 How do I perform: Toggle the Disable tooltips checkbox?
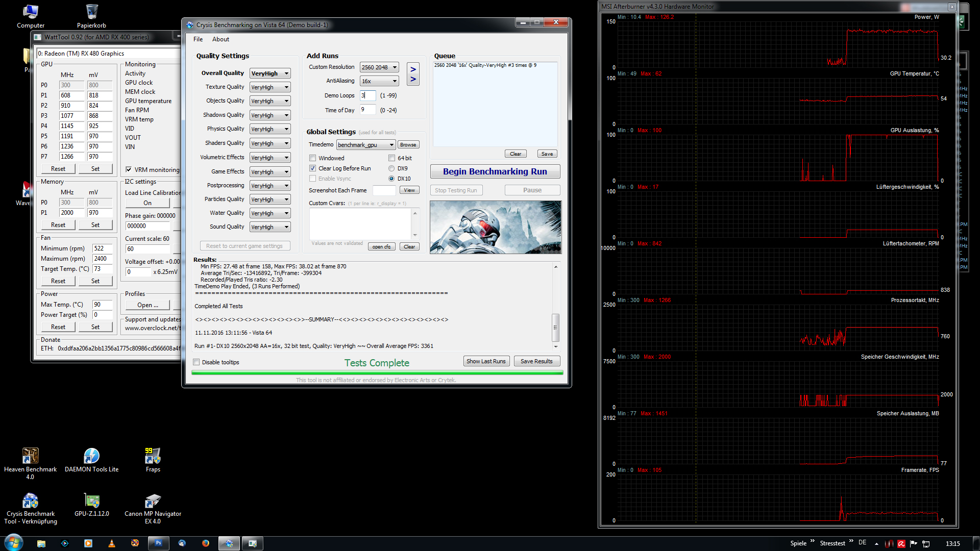pos(197,362)
